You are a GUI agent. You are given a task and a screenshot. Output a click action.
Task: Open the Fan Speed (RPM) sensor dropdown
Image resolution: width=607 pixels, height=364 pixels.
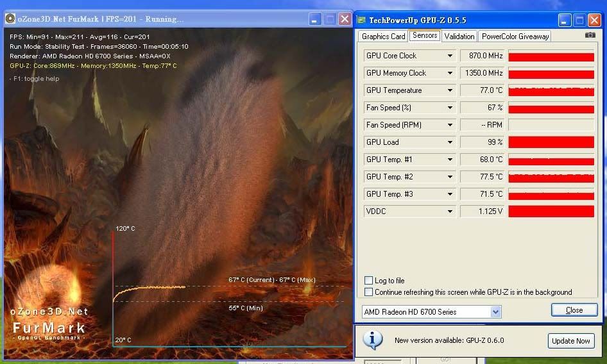pyautogui.click(x=450, y=125)
